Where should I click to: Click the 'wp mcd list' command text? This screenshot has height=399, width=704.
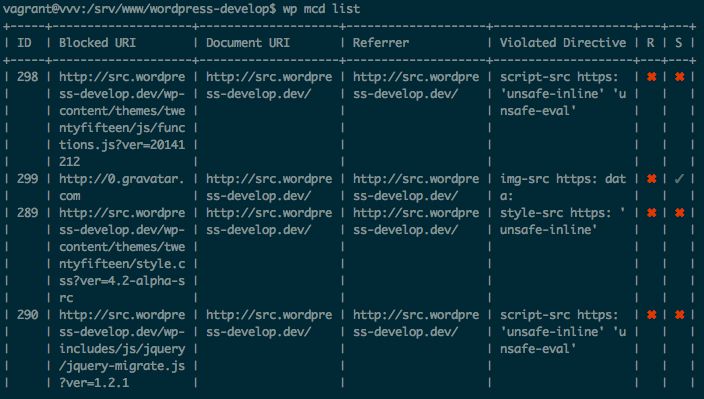(x=321, y=9)
